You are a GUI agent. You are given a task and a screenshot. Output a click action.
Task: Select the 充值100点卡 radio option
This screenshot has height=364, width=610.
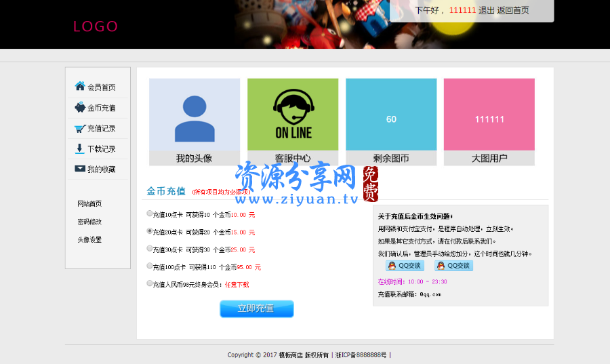[x=149, y=266]
